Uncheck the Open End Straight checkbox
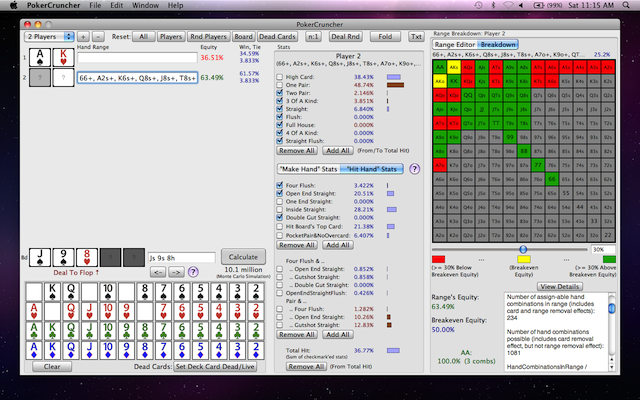Screen dimensions: 640x400 coord(280,193)
